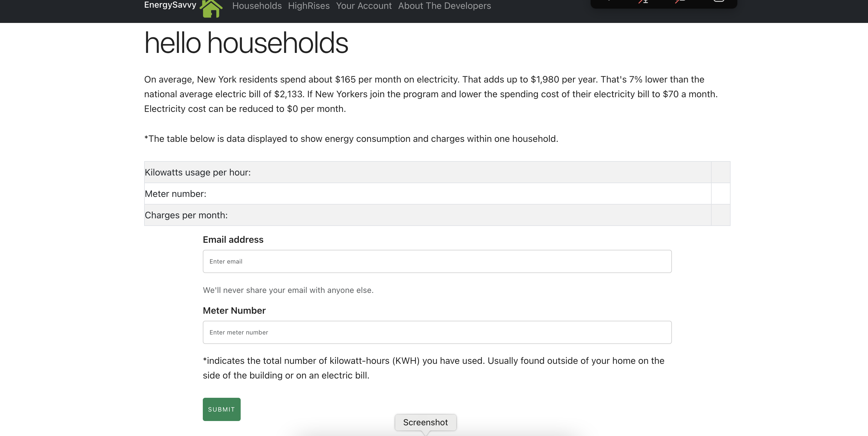
Task: Toggle the muted camera icon
Action: (680, 2)
